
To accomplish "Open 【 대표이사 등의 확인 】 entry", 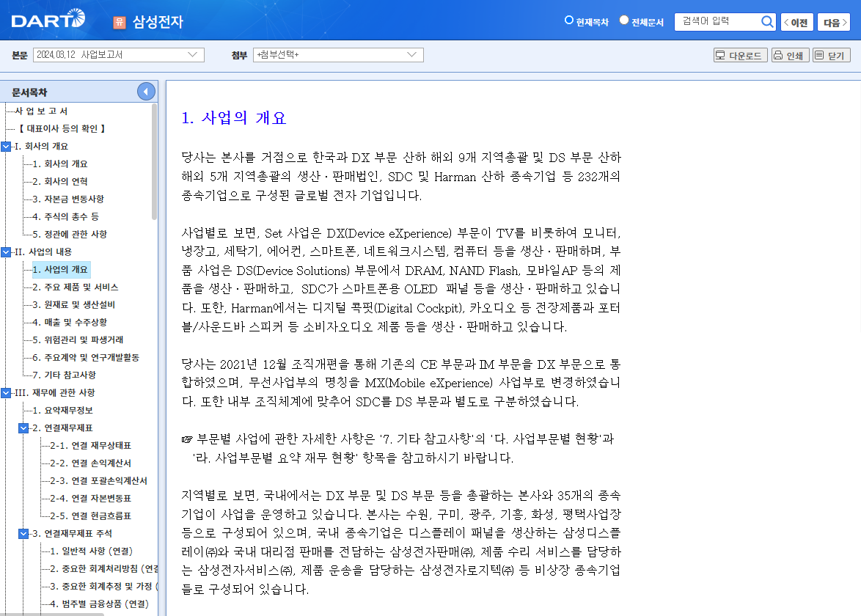I will (x=61, y=128).
